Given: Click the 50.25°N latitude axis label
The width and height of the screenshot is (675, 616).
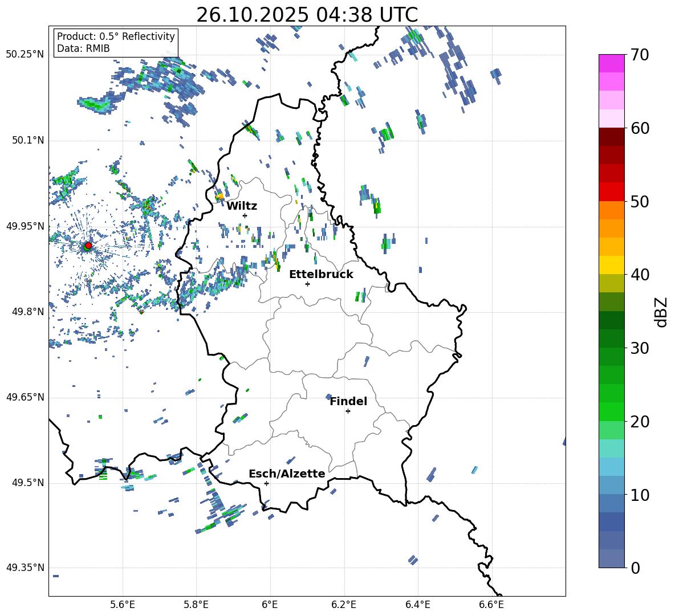Looking at the screenshot, I should (x=25, y=55).
